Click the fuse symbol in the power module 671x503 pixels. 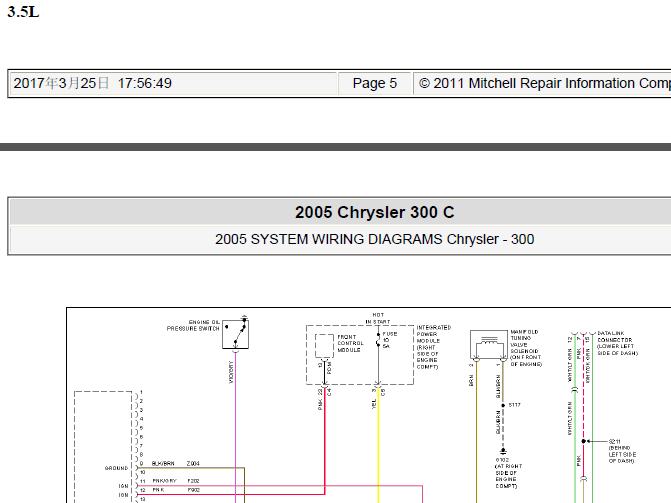point(378,340)
